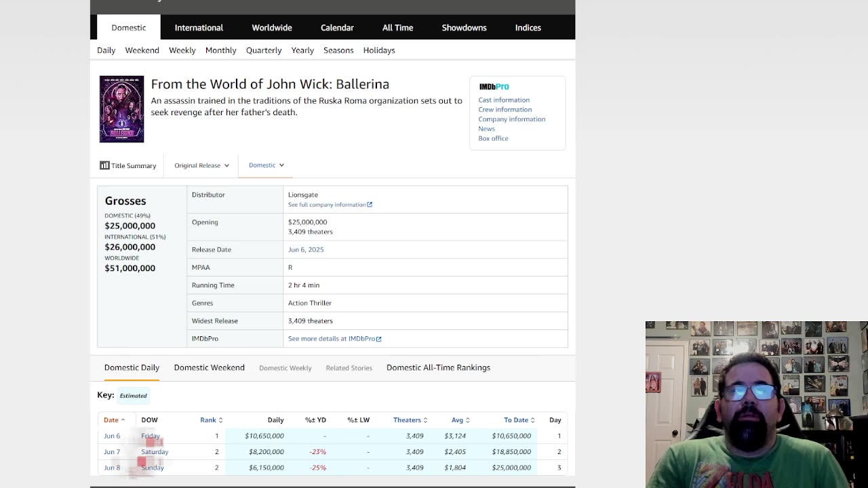
Task: Open Domestic All-Time Rankings tab
Action: pos(438,367)
